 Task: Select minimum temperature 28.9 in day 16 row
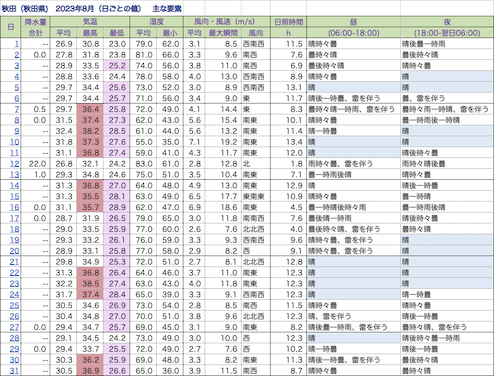point(117,208)
